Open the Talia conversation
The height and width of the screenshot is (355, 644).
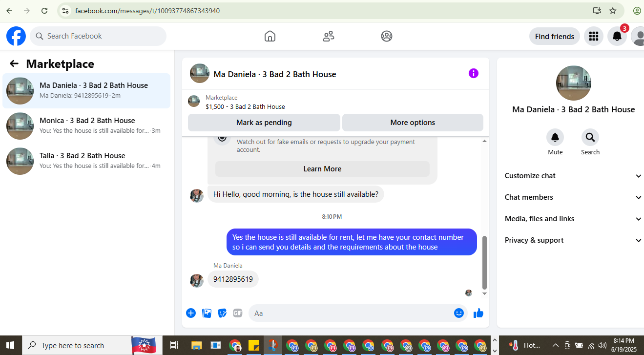click(x=86, y=161)
